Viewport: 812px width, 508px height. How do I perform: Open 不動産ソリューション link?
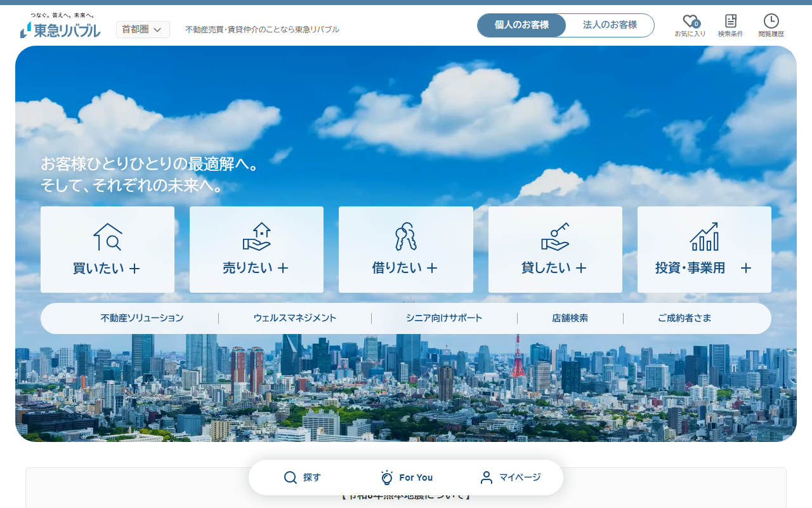coord(142,318)
